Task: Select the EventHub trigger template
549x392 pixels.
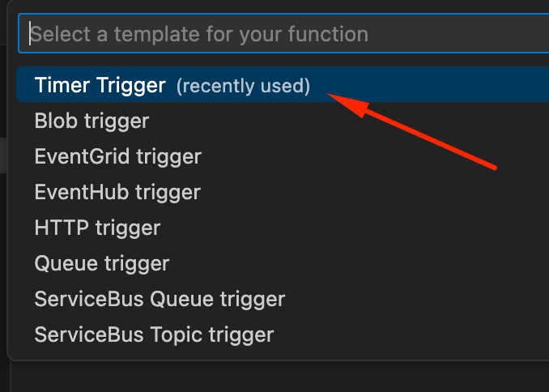Action: pyautogui.click(x=283, y=192)
